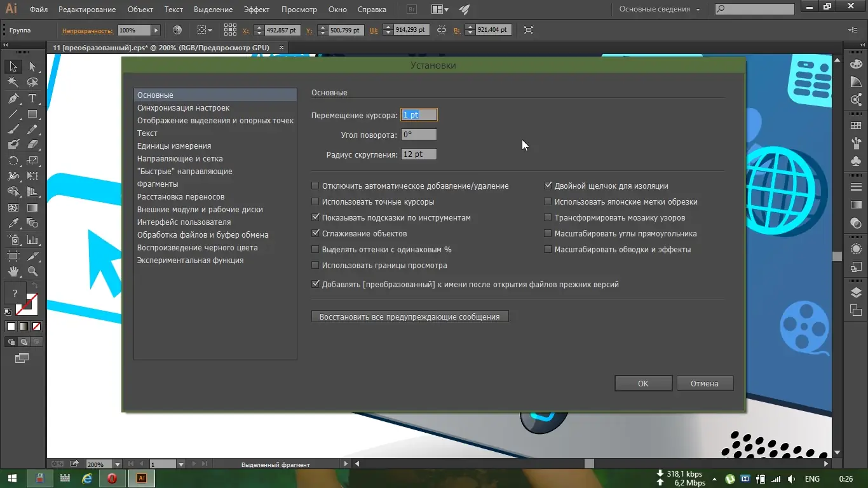868x488 pixels.
Task: Apply None (red slash) color button
Action: 37,327
